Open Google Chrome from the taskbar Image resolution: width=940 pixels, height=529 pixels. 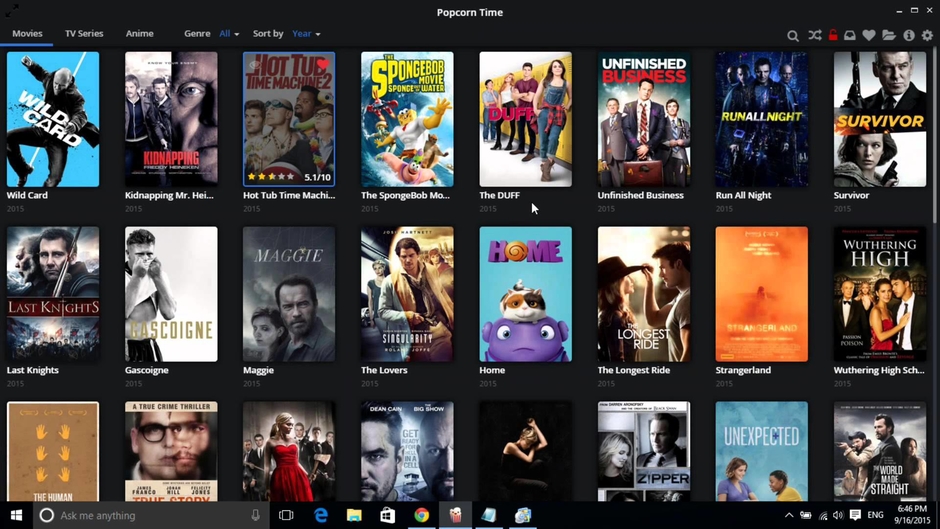coord(421,515)
